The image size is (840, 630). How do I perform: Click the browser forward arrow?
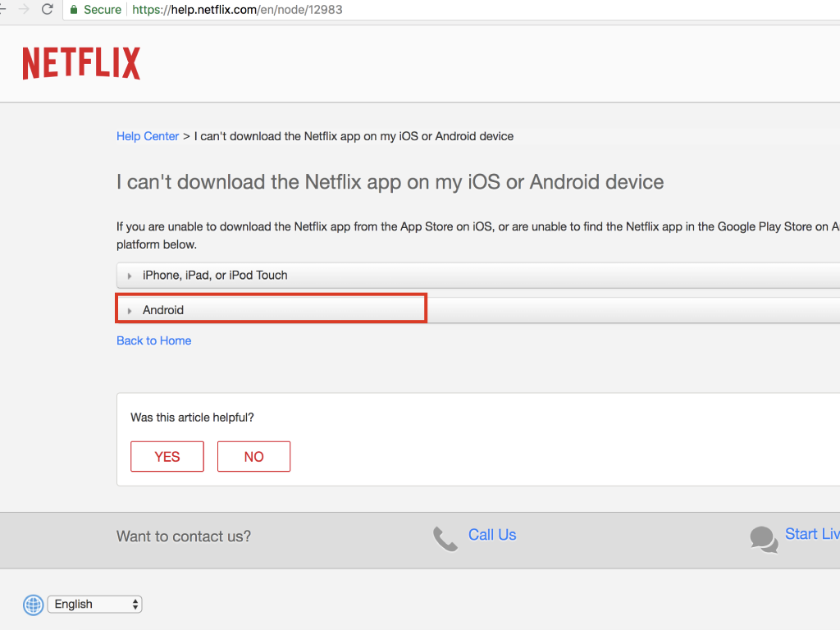coord(24,9)
